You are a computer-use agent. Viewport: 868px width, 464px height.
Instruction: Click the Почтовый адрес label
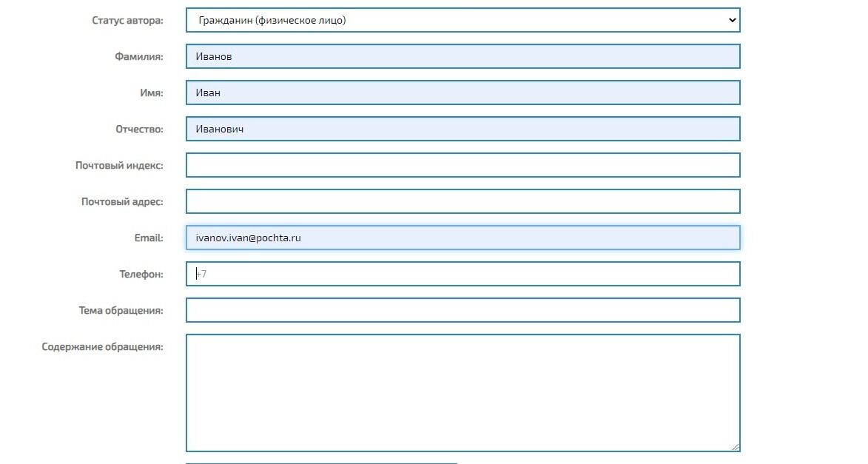pos(122,201)
